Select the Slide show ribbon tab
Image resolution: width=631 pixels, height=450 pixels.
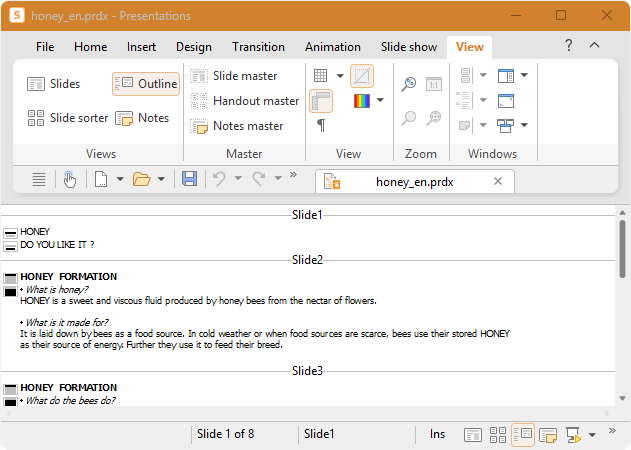409,47
